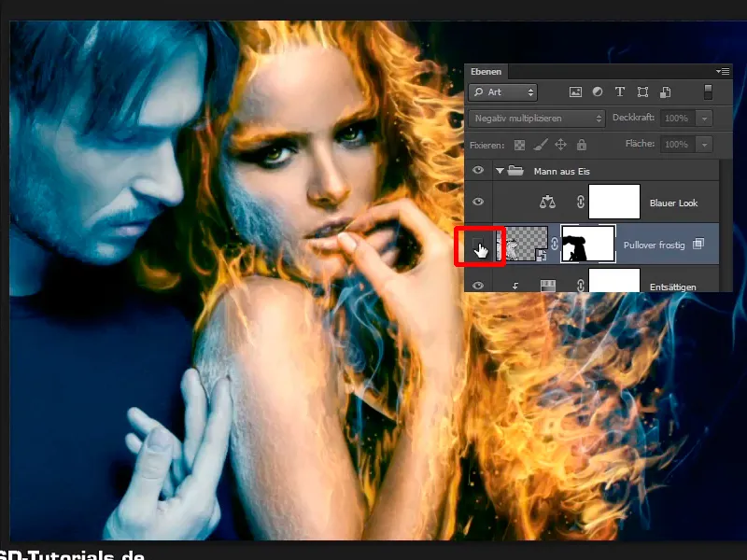Select the Blauer Look layer name
The width and height of the screenshot is (747, 560).
click(673, 203)
